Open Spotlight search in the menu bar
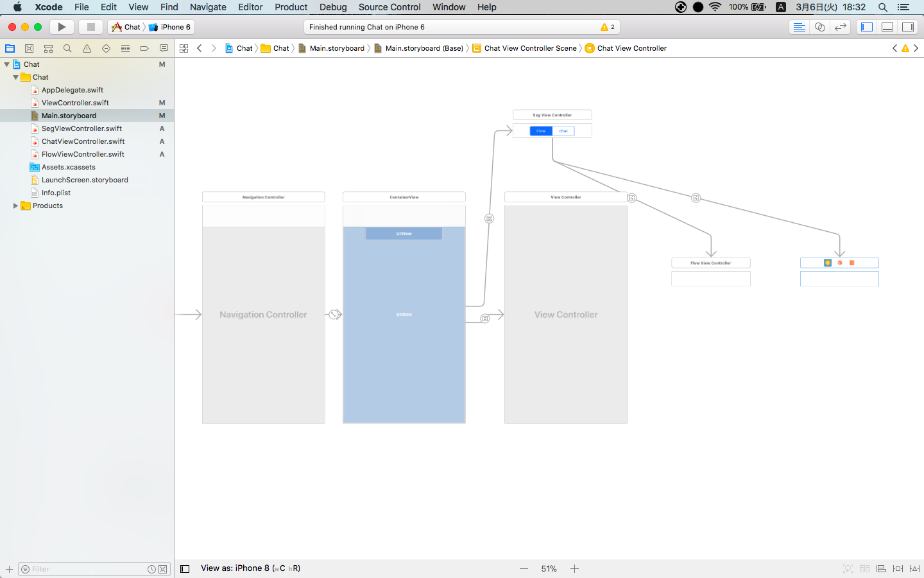 click(883, 7)
